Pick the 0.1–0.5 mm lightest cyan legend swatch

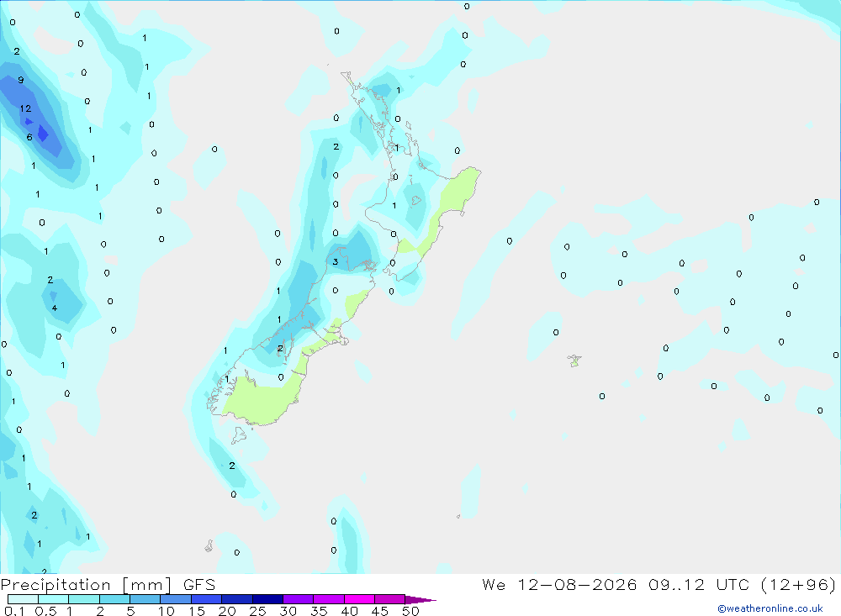[x=23, y=599]
